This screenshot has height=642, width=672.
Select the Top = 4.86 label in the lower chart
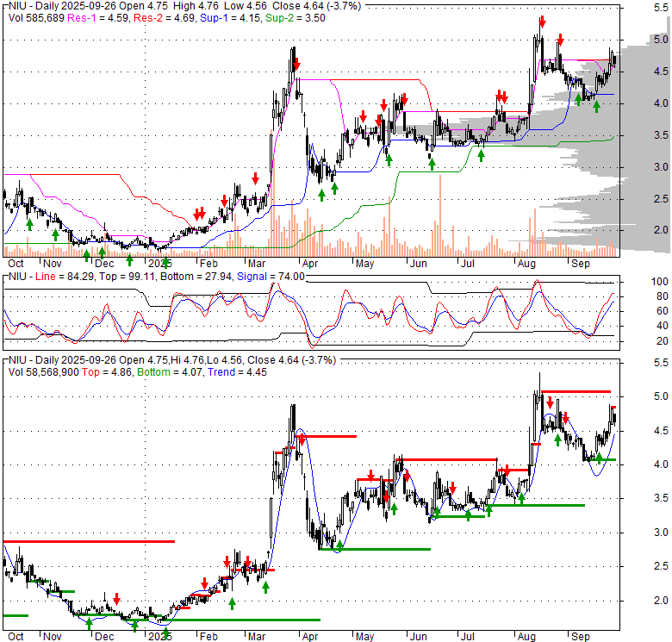click(x=108, y=372)
